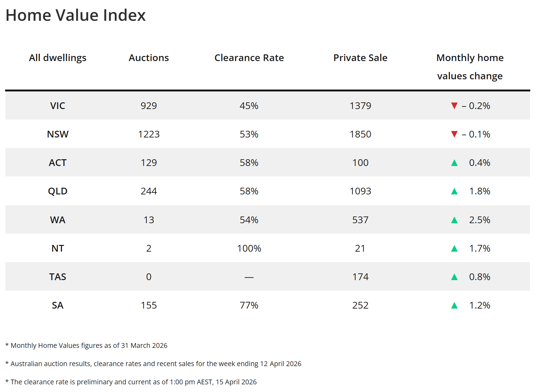Click the NT clearance rate of 100%
This screenshot has width=537, height=392.
point(249,248)
